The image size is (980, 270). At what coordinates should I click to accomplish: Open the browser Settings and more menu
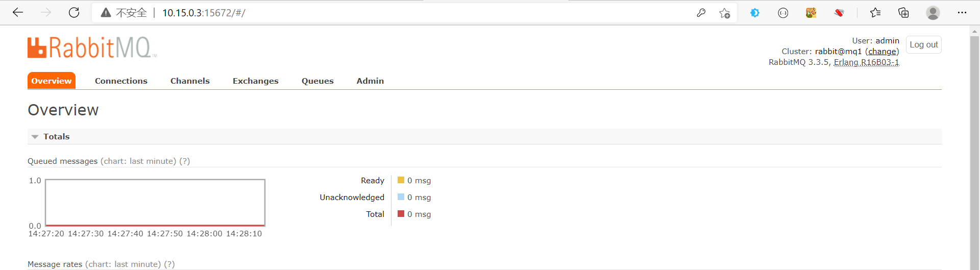(x=962, y=13)
